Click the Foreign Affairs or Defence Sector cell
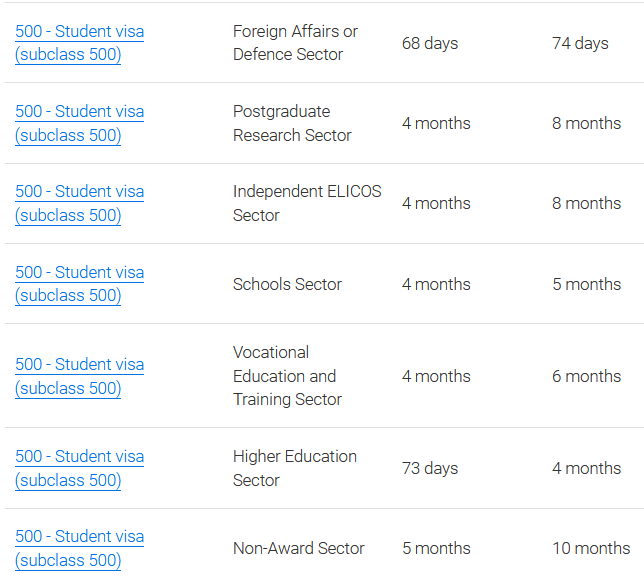Image resolution: width=644 pixels, height=575 pixels. (x=295, y=43)
